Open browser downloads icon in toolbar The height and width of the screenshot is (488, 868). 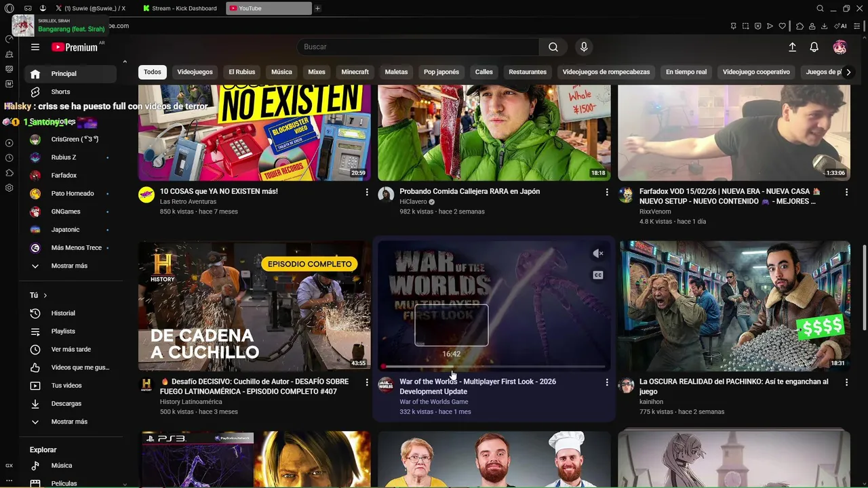point(824,26)
